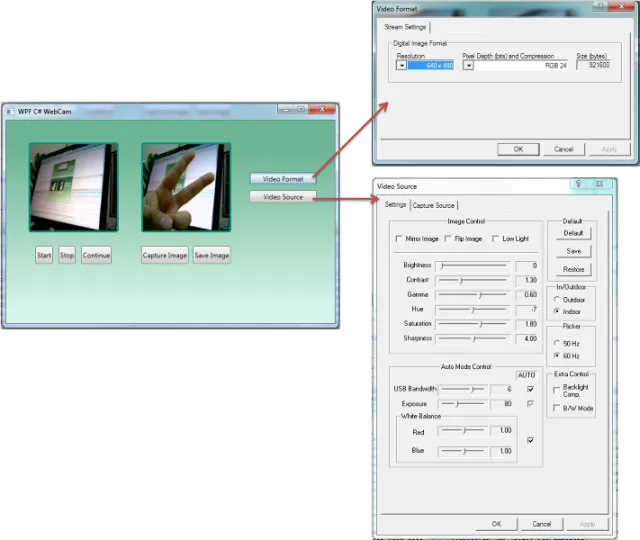Select Indoor radio option
Screen dimensions: 640x540
click(557, 311)
